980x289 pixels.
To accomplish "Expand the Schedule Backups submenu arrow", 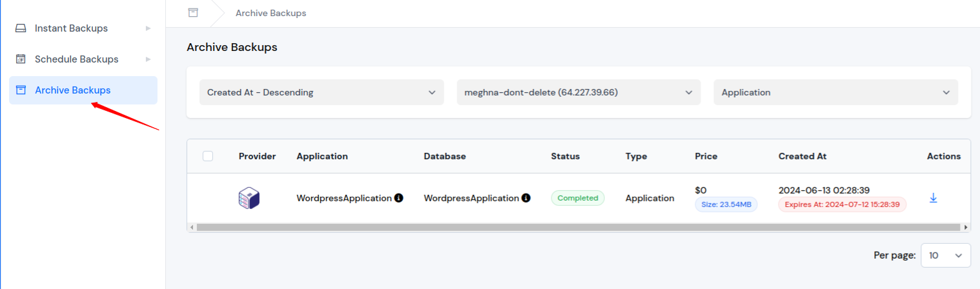I will click(148, 59).
